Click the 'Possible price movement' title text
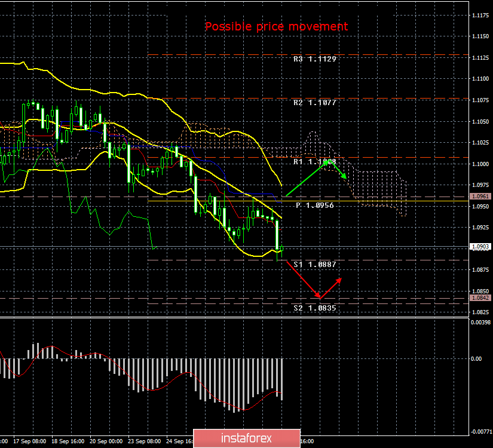 [276, 27]
